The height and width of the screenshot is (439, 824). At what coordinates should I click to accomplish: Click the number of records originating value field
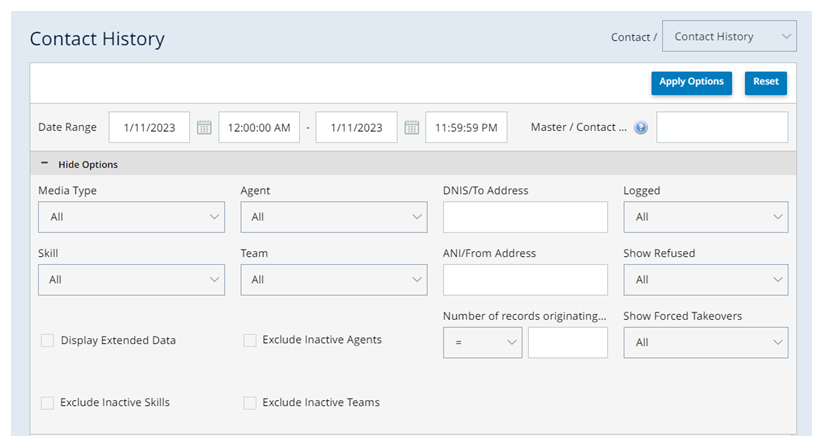point(568,342)
